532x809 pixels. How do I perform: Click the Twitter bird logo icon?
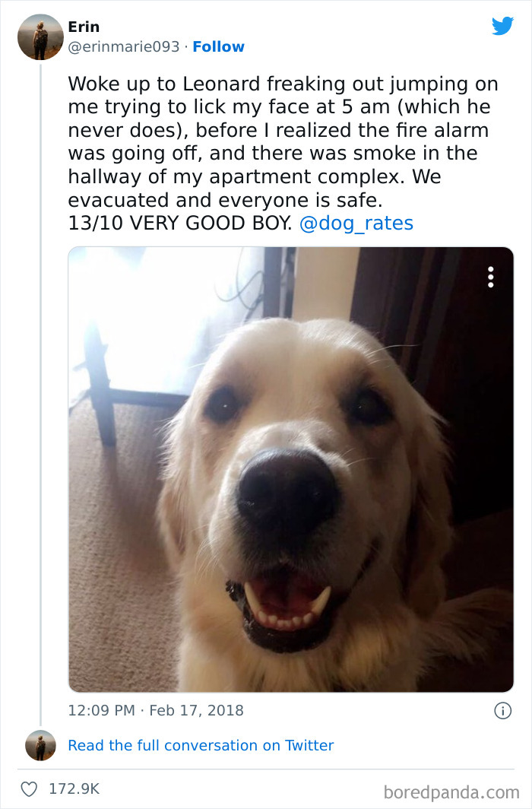502,26
